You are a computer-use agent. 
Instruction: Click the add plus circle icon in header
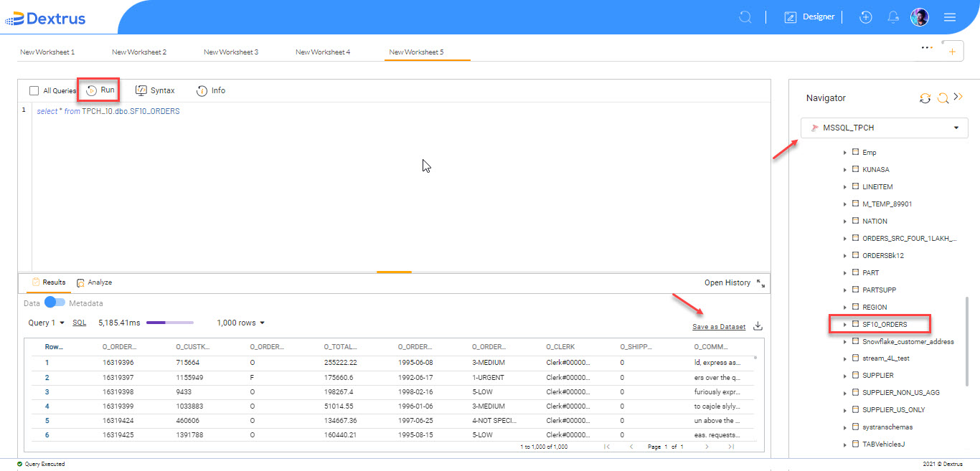866,17
